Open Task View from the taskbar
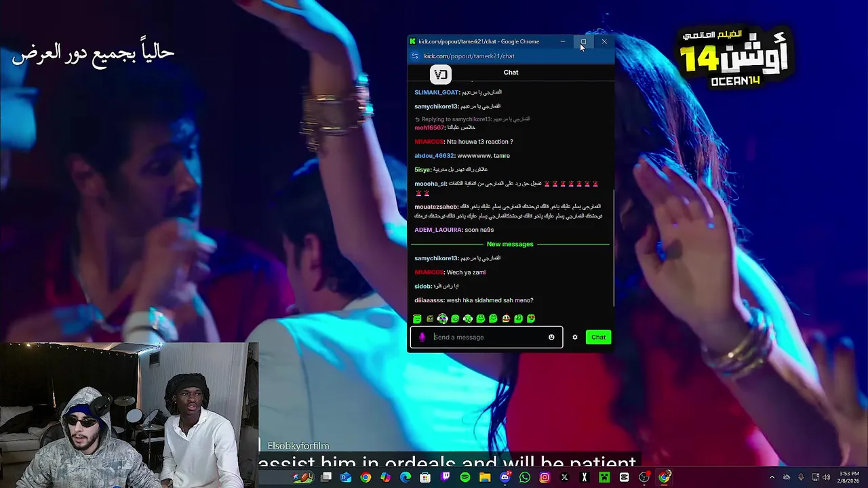Viewport: 868px width, 488px height. 326,478
